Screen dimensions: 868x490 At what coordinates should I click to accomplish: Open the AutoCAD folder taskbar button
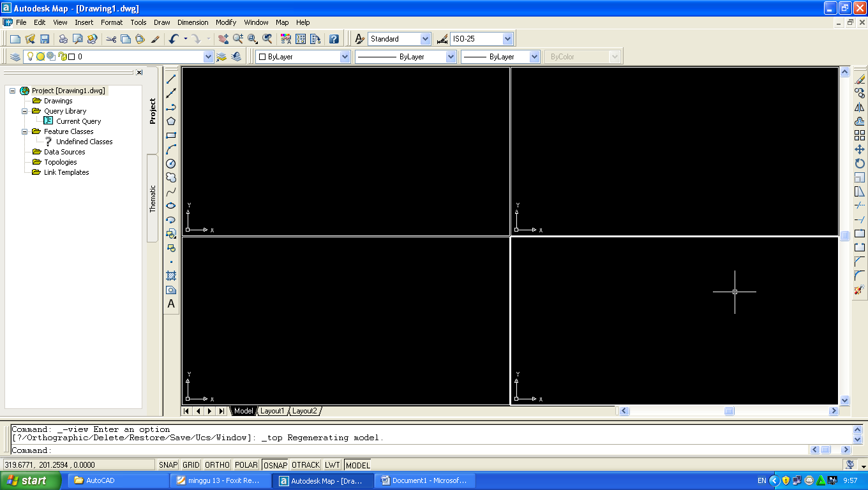click(119, 480)
